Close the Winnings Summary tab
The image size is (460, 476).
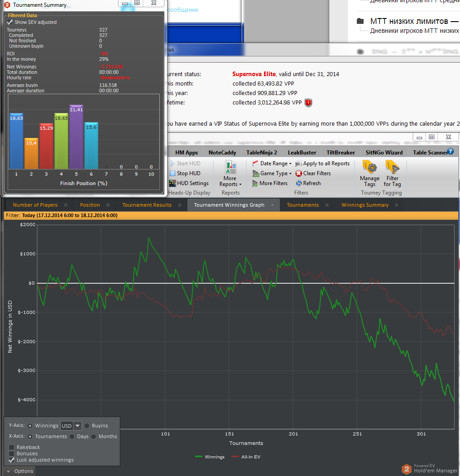(x=396, y=205)
